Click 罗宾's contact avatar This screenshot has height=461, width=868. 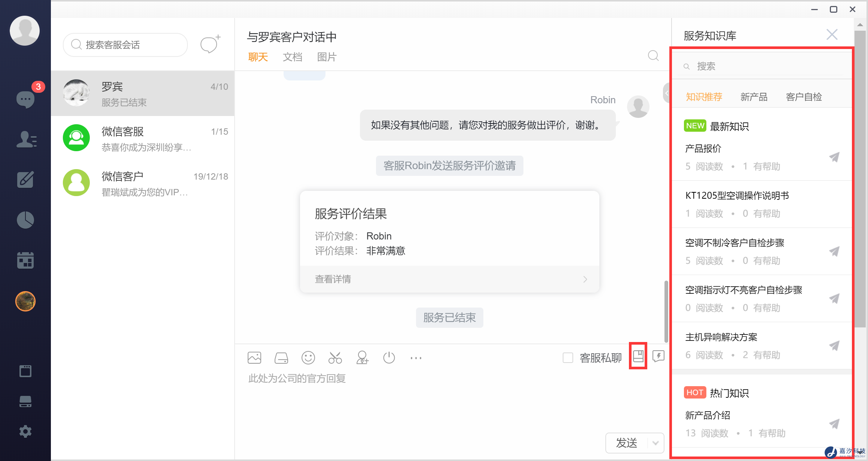point(76,93)
